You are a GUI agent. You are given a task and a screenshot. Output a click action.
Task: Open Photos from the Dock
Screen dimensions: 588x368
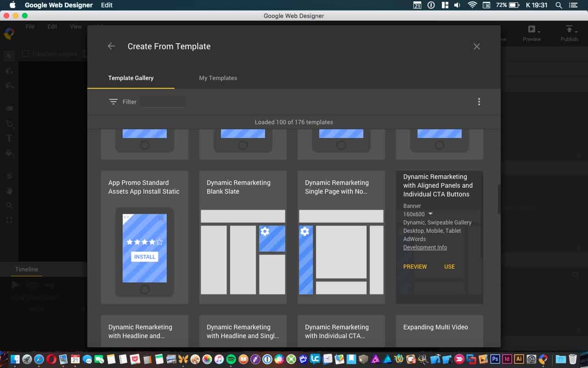click(207, 359)
